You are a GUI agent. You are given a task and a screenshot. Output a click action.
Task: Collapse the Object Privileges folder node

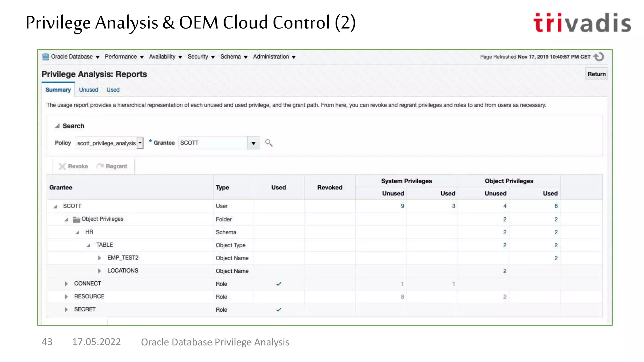[x=66, y=219]
